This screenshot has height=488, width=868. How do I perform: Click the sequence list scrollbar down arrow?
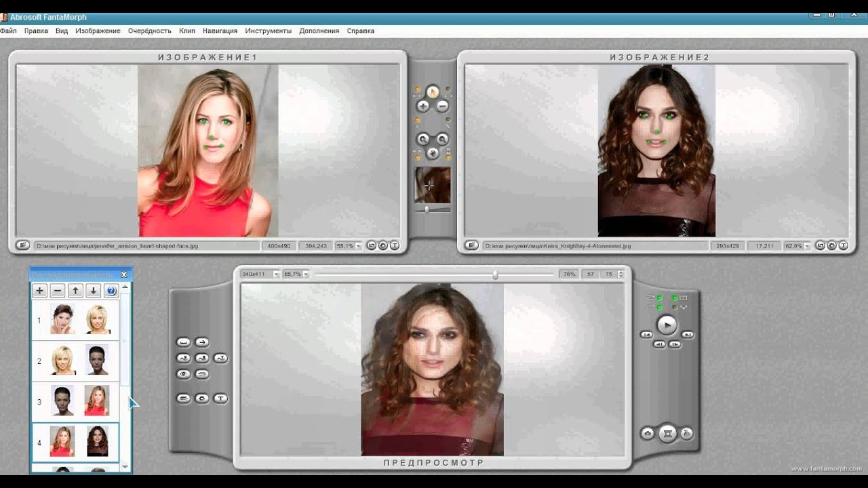coord(125,467)
